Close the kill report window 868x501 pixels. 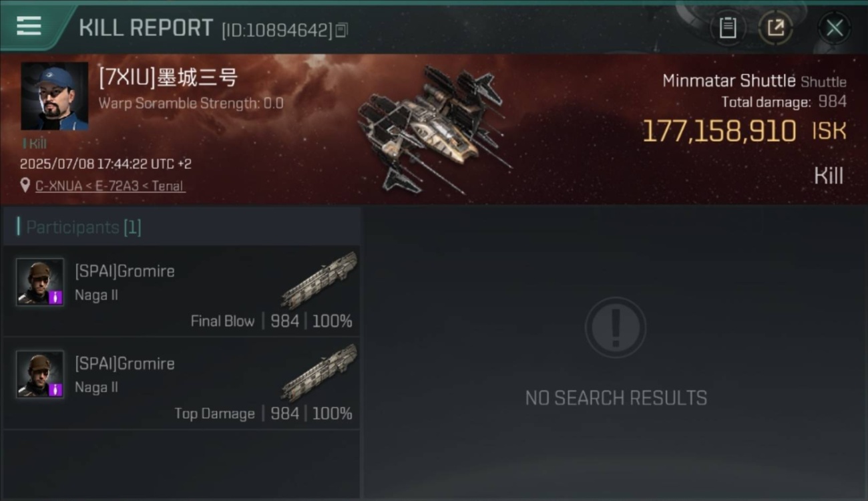click(835, 28)
